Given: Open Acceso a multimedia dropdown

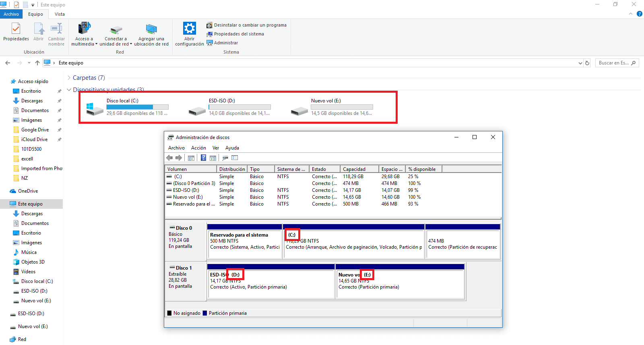Looking at the screenshot, I should click(84, 34).
